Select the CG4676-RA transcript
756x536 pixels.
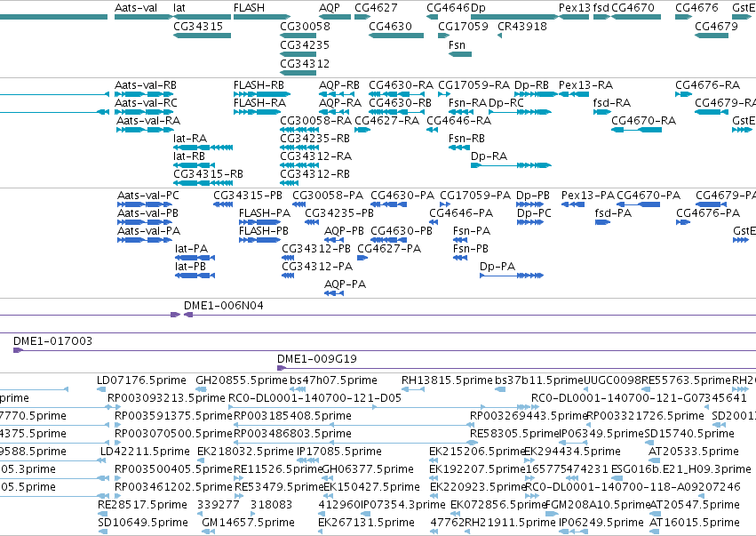(x=683, y=94)
